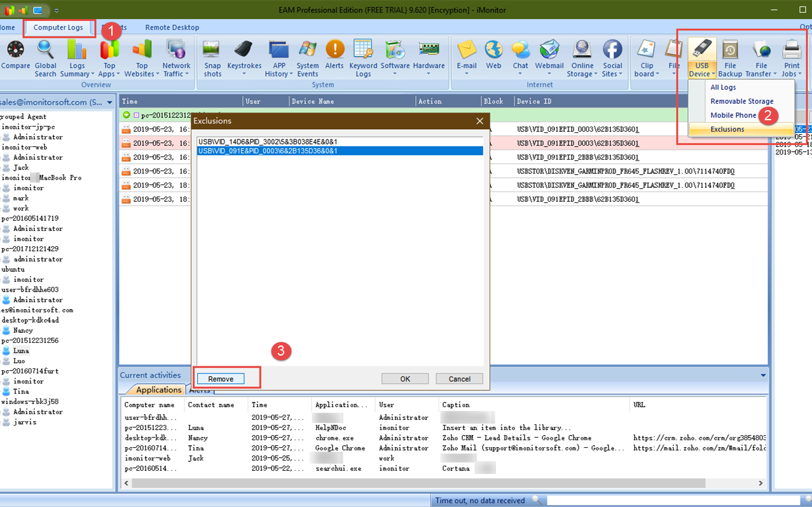Click the Remove button in Exclusions
Screen dimensions: 812x507
coord(221,379)
